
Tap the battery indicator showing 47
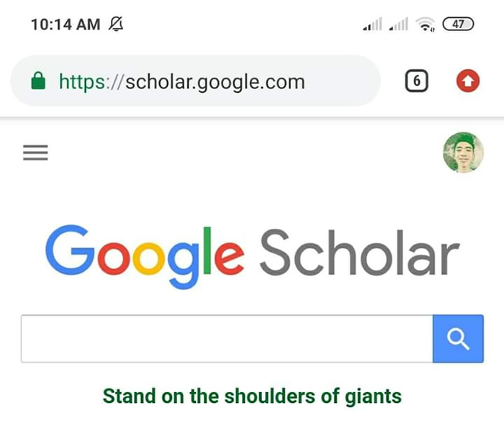tap(459, 24)
